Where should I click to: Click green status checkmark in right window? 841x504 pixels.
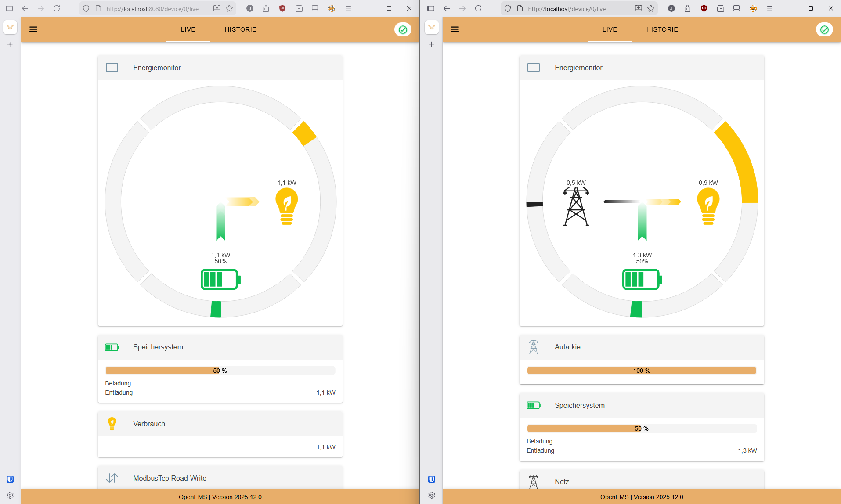click(824, 29)
